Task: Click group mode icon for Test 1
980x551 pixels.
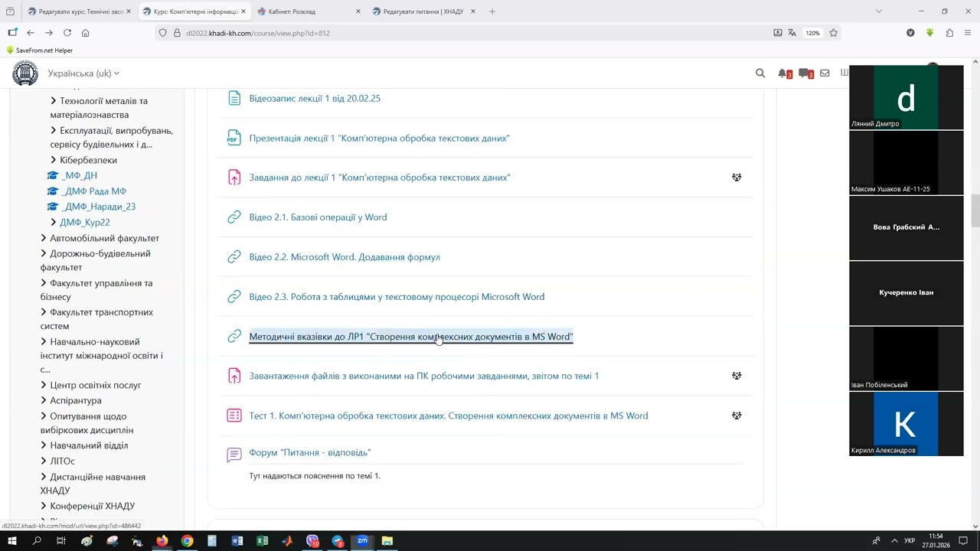Action: (737, 416)
